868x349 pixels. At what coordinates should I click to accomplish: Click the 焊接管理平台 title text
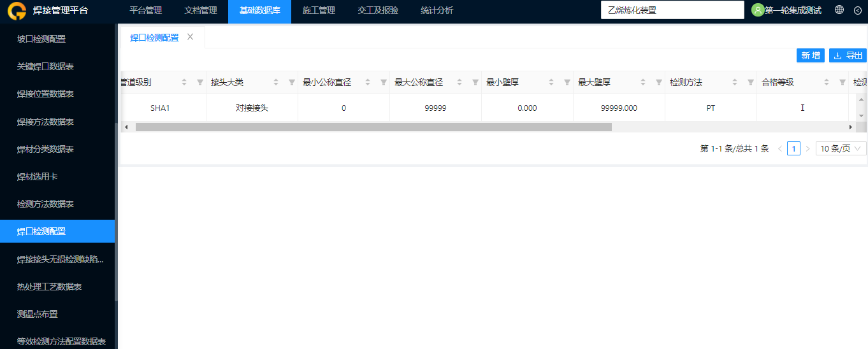pos(61,10)
